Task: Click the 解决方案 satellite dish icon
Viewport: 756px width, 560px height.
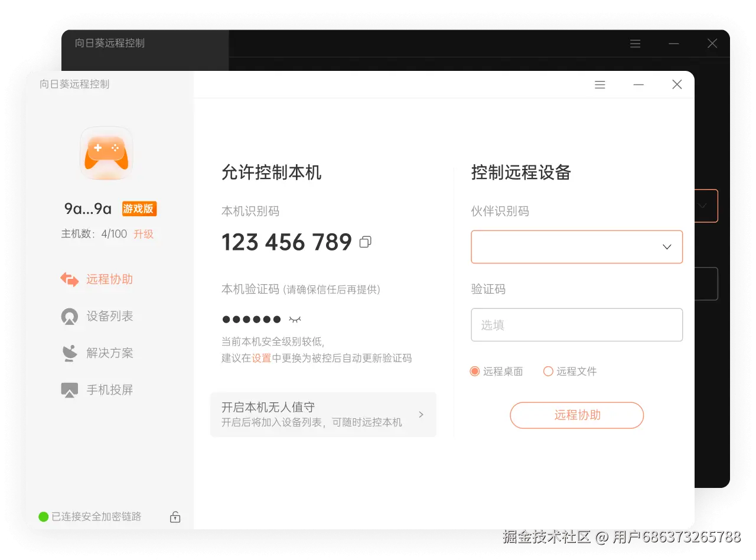Action: (70, 353)
